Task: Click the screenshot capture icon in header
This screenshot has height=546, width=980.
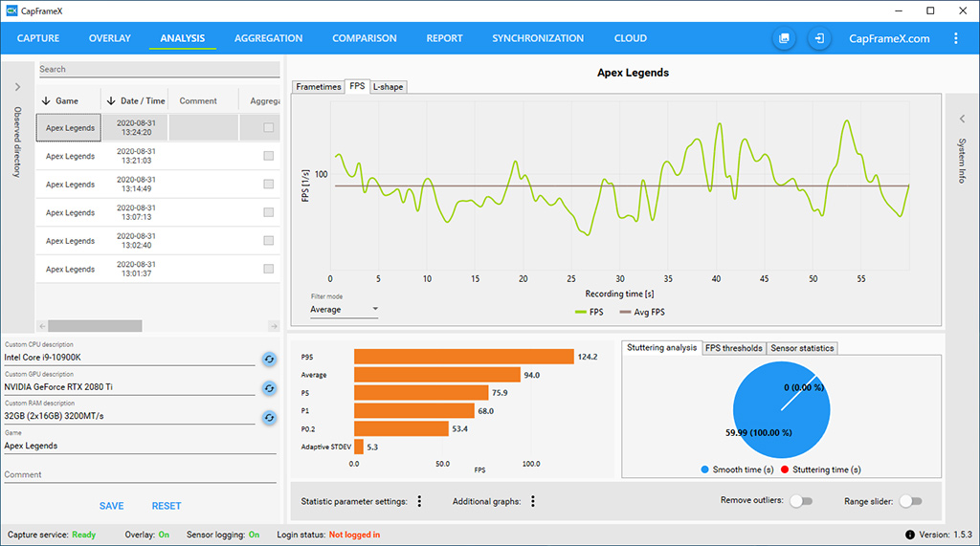Action: click(784, 39)
